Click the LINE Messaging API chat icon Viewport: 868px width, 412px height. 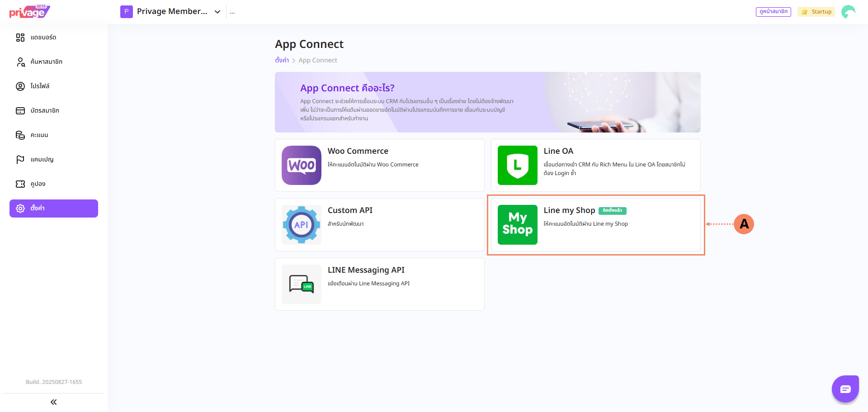pyautogui.click(x=301, y=284)
